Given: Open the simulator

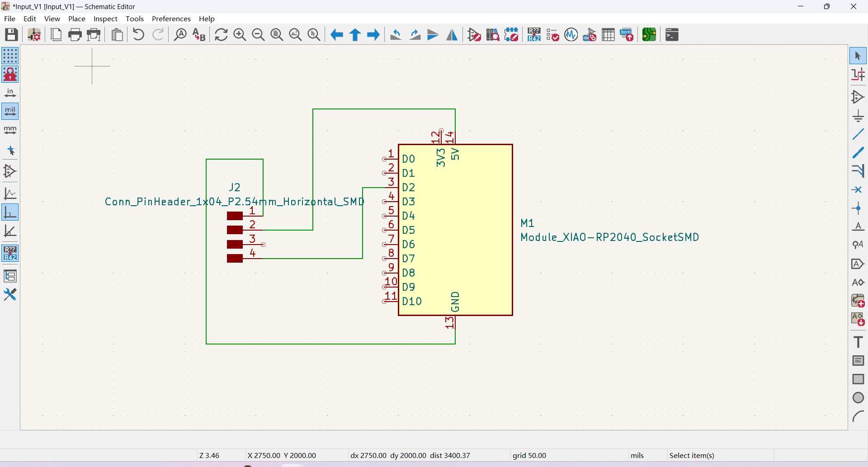Looking at the screenshot, I should point(571,35).
